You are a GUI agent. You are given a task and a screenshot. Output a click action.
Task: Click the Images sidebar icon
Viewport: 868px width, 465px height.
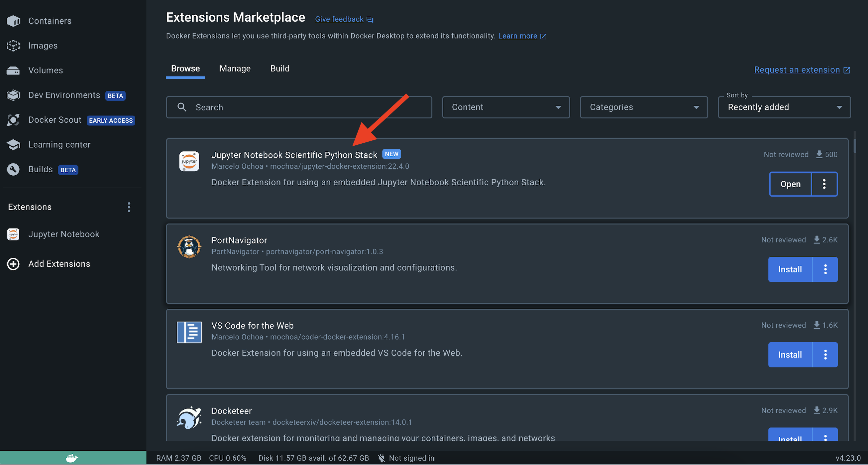coord(13,46)
